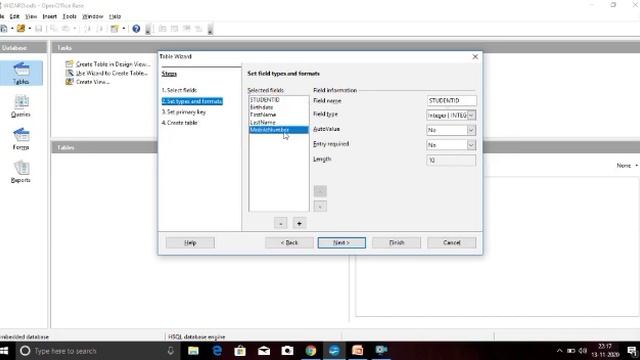Click the plus button to add field
Viewport: 640px width, 360px height.
[299, 223]
